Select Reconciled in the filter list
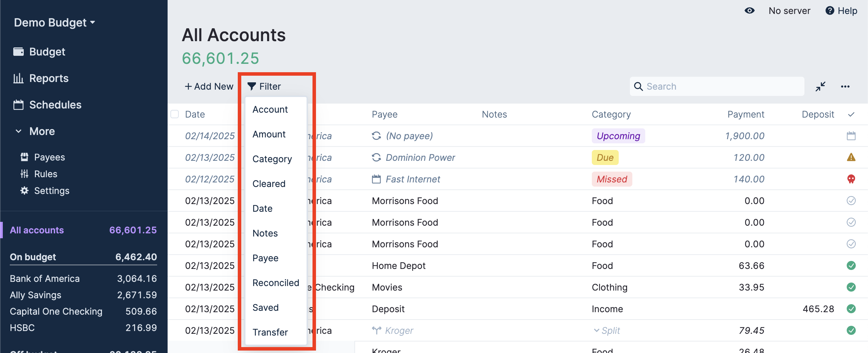This screenshot has width=868, height=353. click(x=275, y=283)
